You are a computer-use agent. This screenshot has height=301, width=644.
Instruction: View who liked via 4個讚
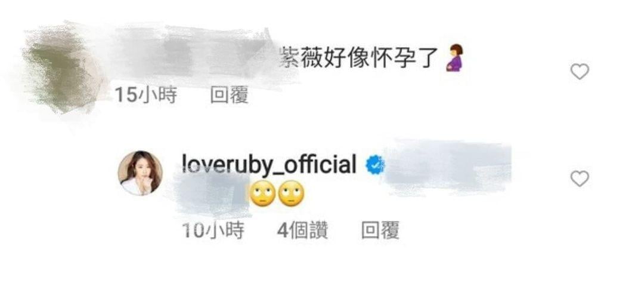coord(303,231)
